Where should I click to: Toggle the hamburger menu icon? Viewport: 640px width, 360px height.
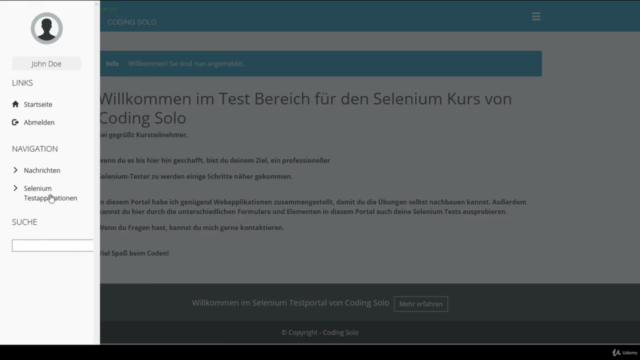click(536, 16)
